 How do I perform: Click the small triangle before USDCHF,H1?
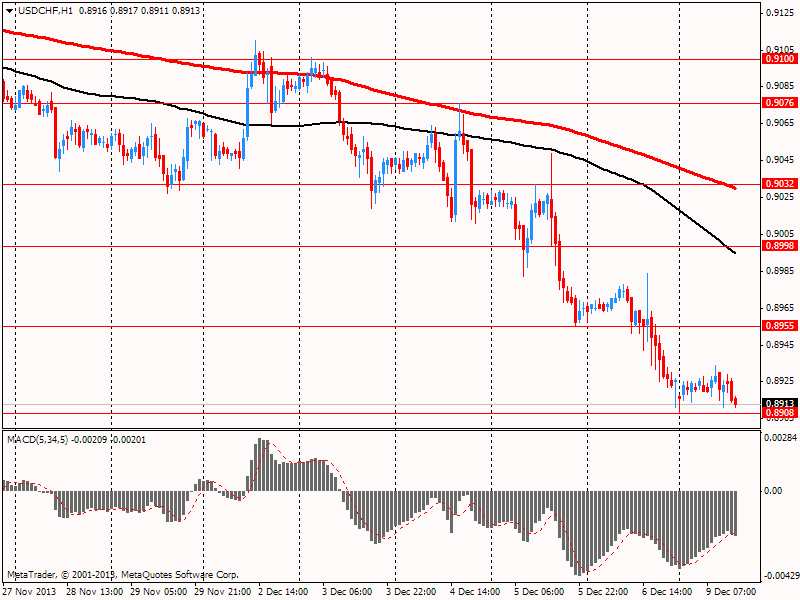point(10,11)
